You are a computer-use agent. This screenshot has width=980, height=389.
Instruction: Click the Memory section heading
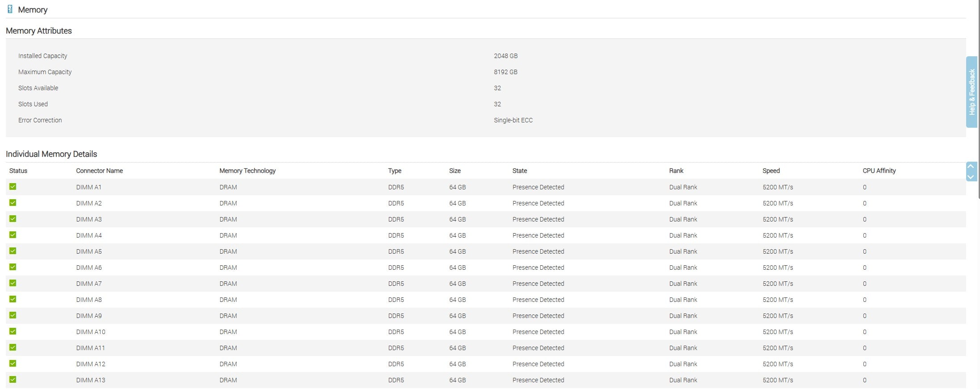point(33,10)
